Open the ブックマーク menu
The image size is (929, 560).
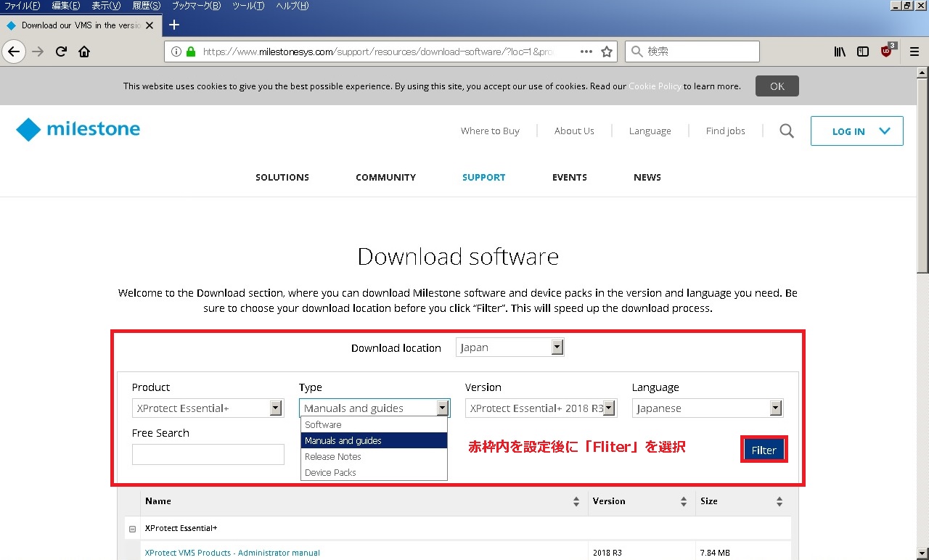[196, 6]
